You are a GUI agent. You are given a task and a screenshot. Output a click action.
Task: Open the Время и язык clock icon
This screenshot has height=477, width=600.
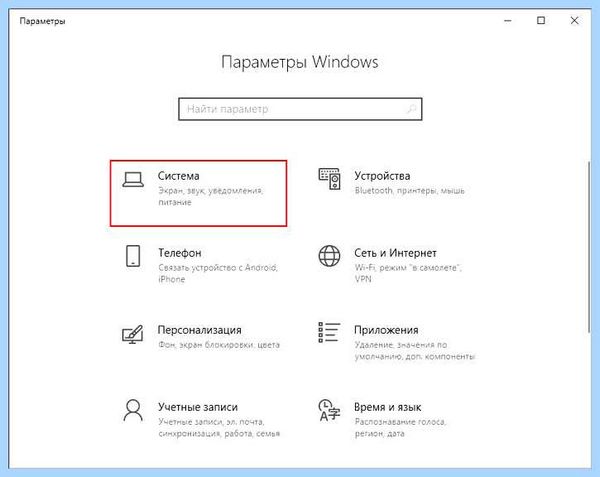tap(329, 410)
